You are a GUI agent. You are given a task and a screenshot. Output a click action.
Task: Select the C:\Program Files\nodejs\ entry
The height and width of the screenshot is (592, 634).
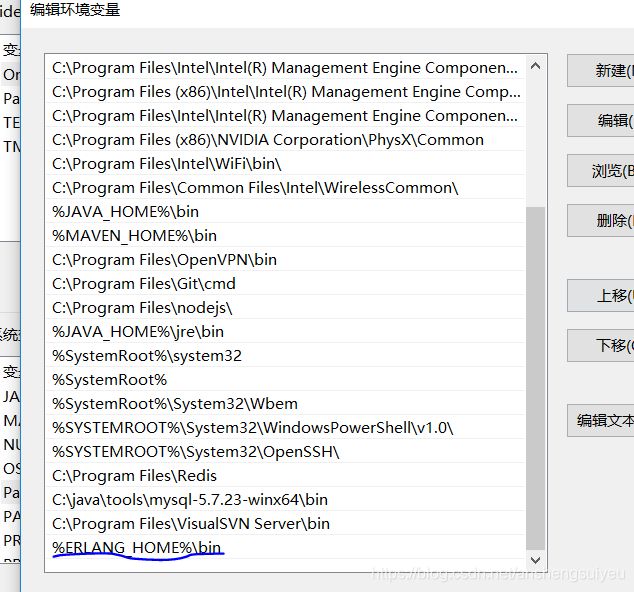(286, 308)
